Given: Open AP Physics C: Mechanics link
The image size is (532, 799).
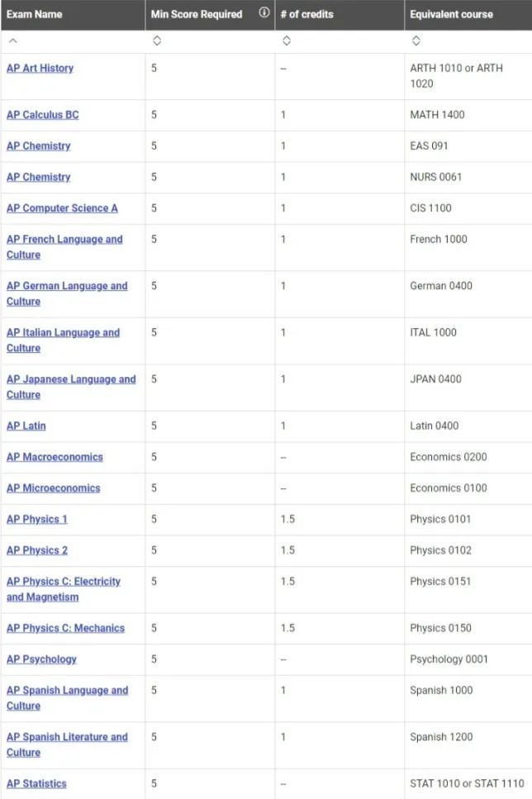Looking at the screenshot, I should click(x=65, y=628).
